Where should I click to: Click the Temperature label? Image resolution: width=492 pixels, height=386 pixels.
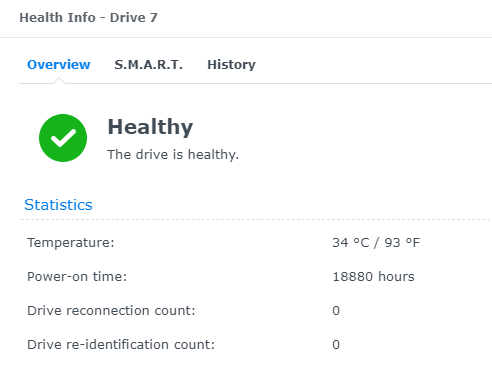[71, 243]
